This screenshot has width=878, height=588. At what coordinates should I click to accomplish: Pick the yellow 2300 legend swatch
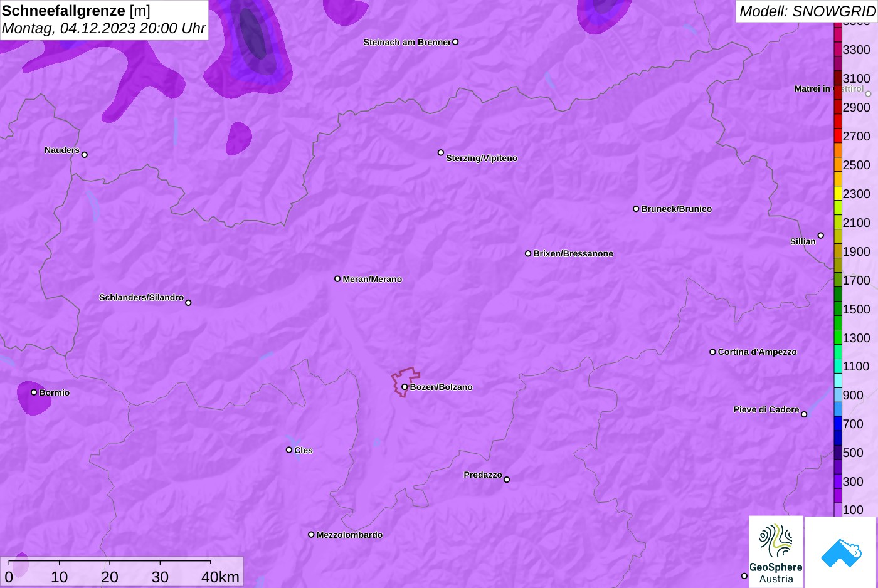point(838,194)
